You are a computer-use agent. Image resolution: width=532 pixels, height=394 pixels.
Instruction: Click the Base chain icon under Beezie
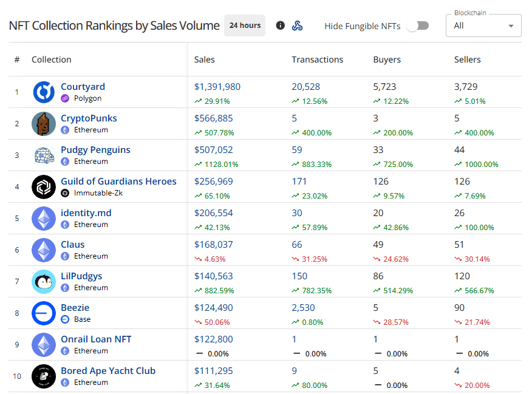(x=65, y=319)
